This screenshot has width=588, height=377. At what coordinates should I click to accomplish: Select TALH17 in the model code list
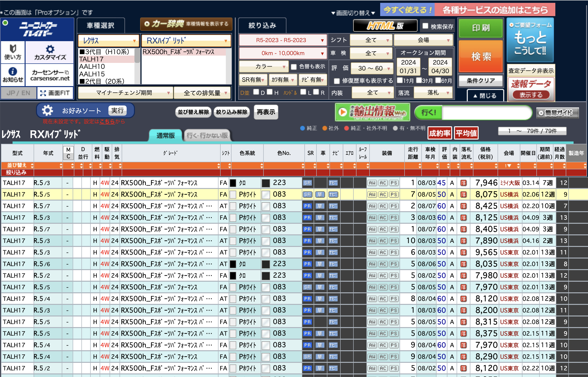pyautogui.click(x=106, y=59)
